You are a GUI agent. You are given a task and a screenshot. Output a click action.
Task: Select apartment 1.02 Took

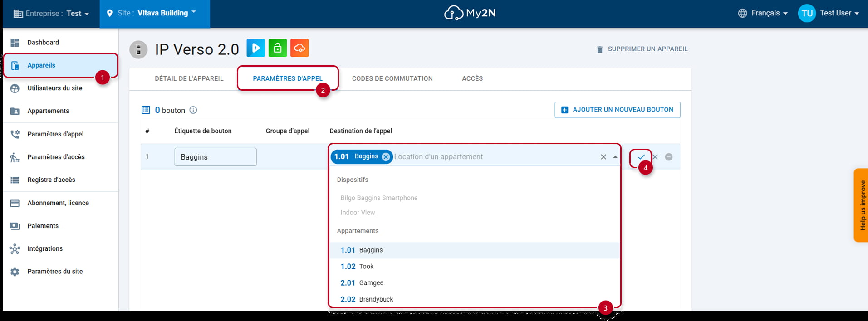coord(475,267)
